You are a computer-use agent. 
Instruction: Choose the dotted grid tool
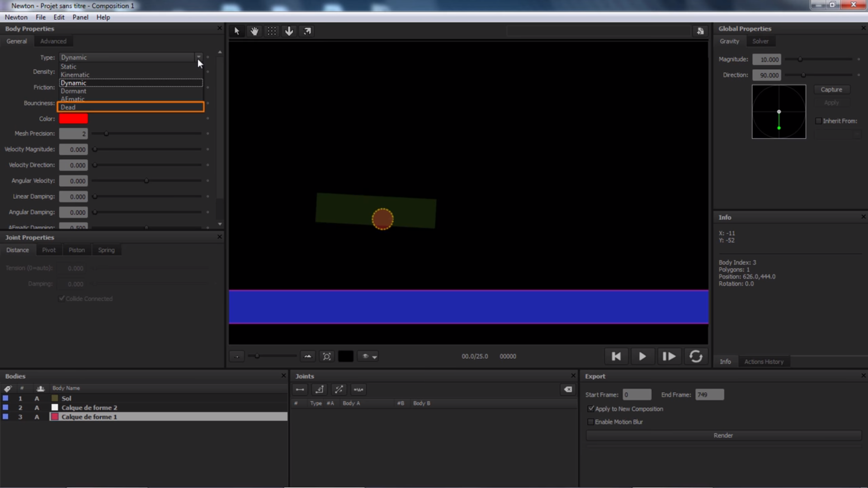pos(271,31)
